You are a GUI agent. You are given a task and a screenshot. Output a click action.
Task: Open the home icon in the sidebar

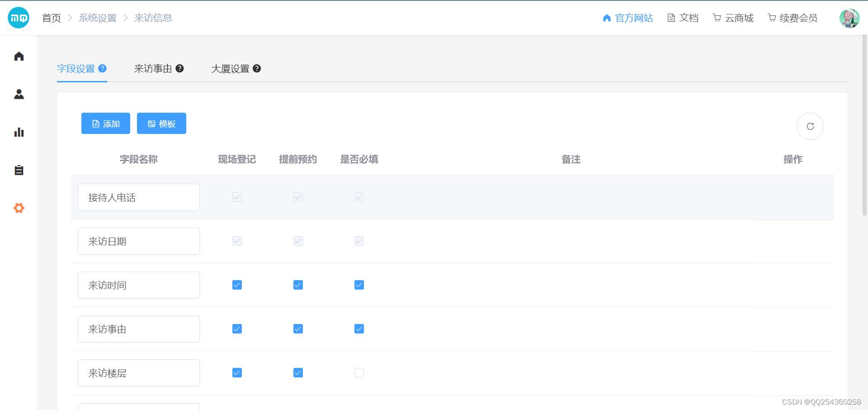click(19, 56)
